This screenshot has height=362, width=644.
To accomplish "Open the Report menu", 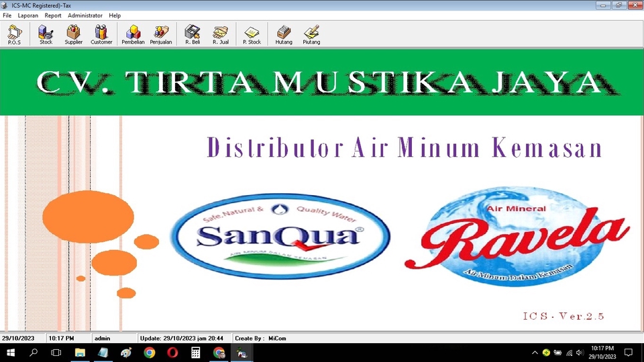I will [x=53, y=15].
